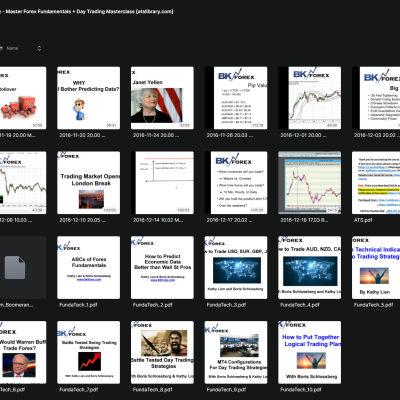
Task: Select the file name '2016-12-01 20.00 ...'
Action: 303,135
